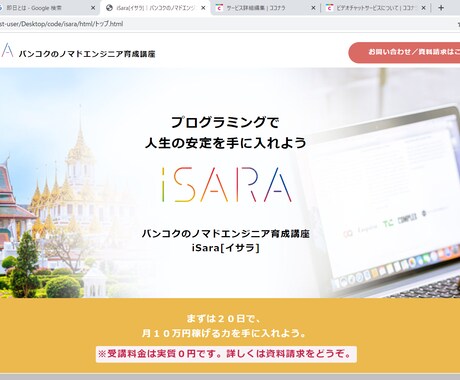This screenshot has width=460, height=380.
Task: Click the globe favicon on iSara tab
Action: [x=109, y=8]
